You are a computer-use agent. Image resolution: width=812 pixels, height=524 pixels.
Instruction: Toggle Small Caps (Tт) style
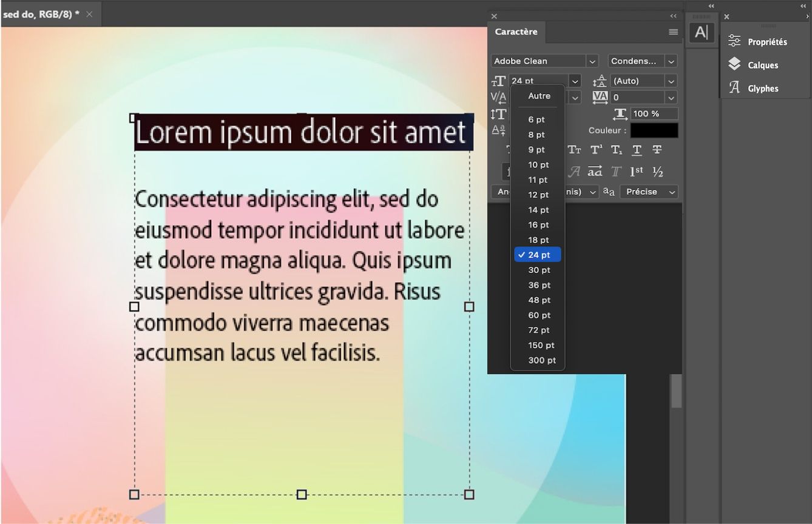click(x=574, y=150)
